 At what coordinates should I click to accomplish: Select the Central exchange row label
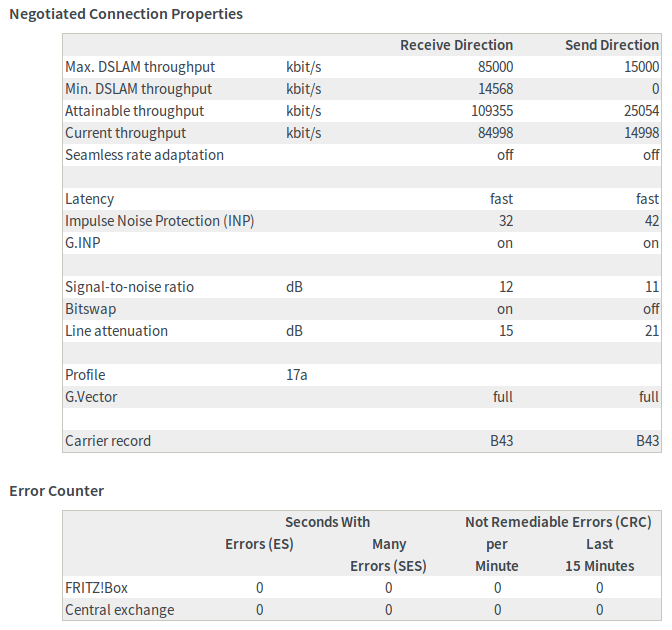pyautogui.click(x=119, y=610)
